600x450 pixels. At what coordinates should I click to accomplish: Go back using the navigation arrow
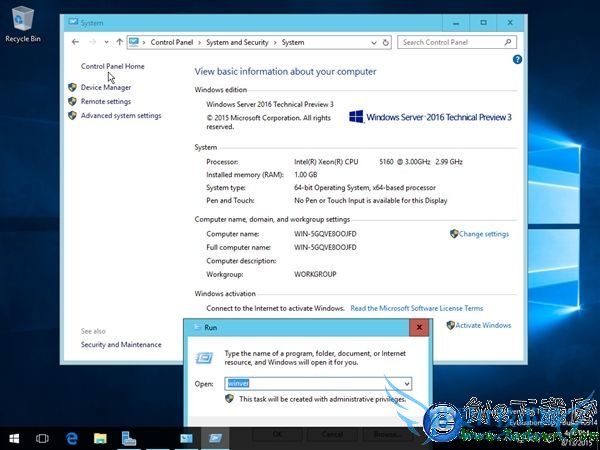(75, 42)
